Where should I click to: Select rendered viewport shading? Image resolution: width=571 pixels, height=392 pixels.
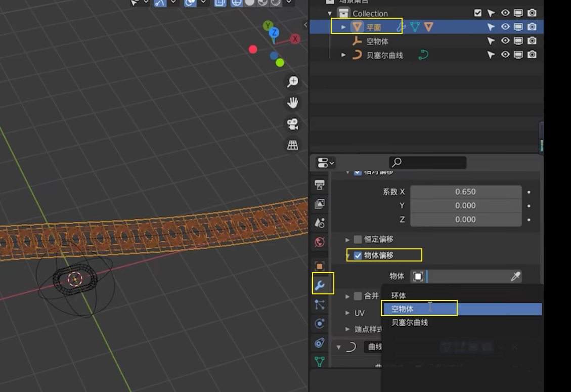coord(276,3)
